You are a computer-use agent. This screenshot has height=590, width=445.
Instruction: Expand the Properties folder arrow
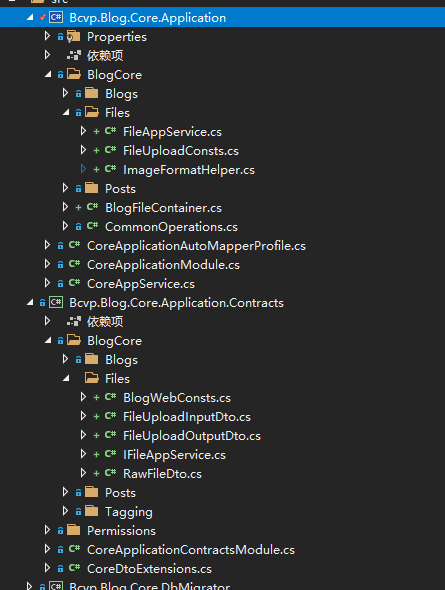pyautogui.click(x=47, y=36)
